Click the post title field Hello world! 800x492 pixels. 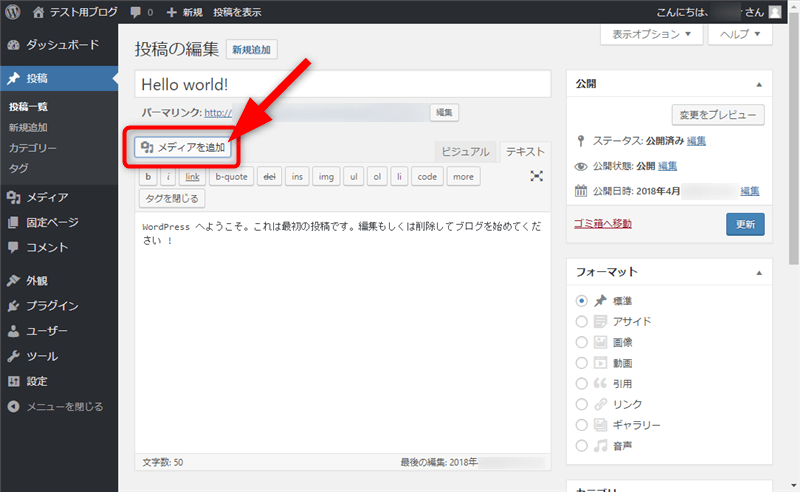pyautogui.click(x=343, y=84)
